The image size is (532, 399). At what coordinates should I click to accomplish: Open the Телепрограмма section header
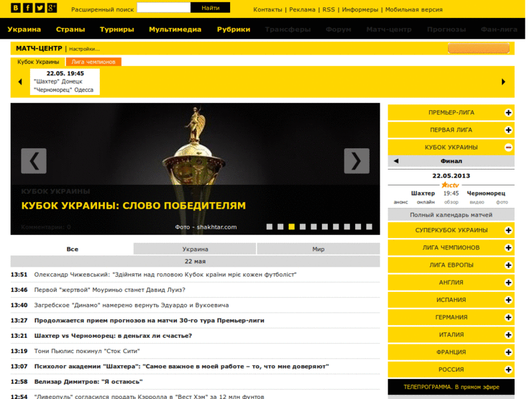451,387
